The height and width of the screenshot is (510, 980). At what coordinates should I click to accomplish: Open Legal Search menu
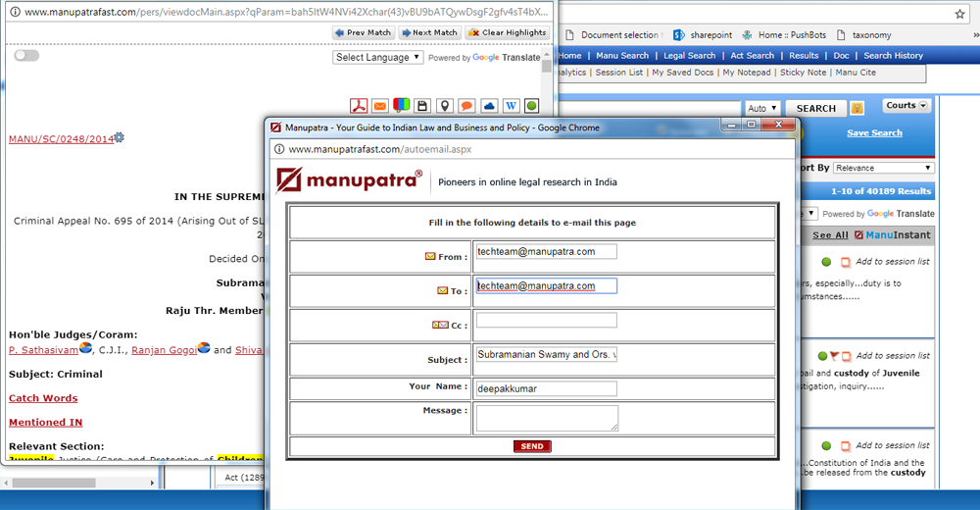[689, 55]
